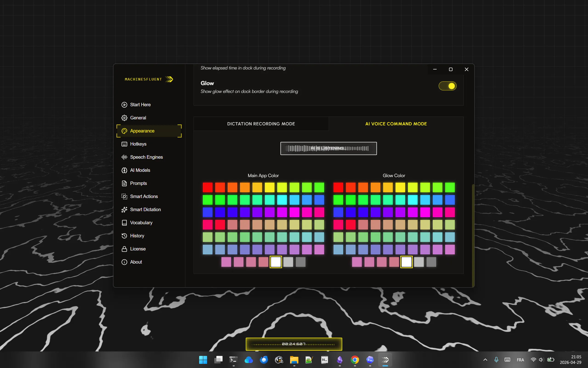Click MachinesFluent taskbar icon
This screenshot has width=588, height=368.
[385, 360]
